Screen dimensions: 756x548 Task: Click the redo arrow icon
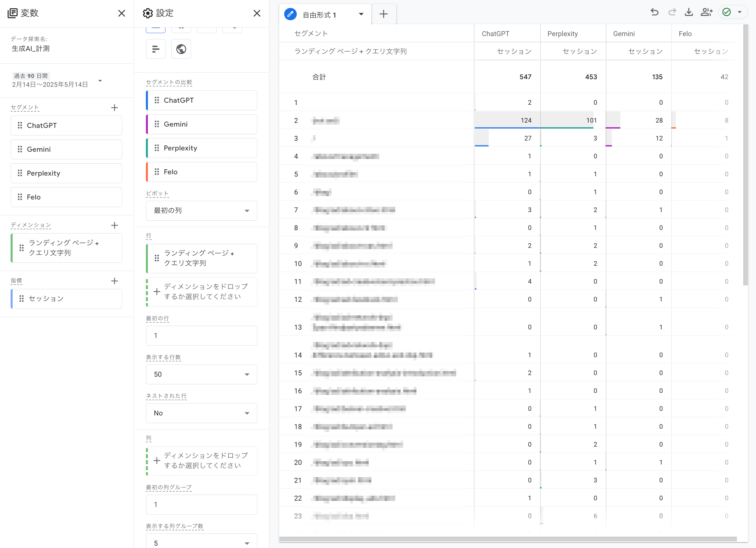672,12
